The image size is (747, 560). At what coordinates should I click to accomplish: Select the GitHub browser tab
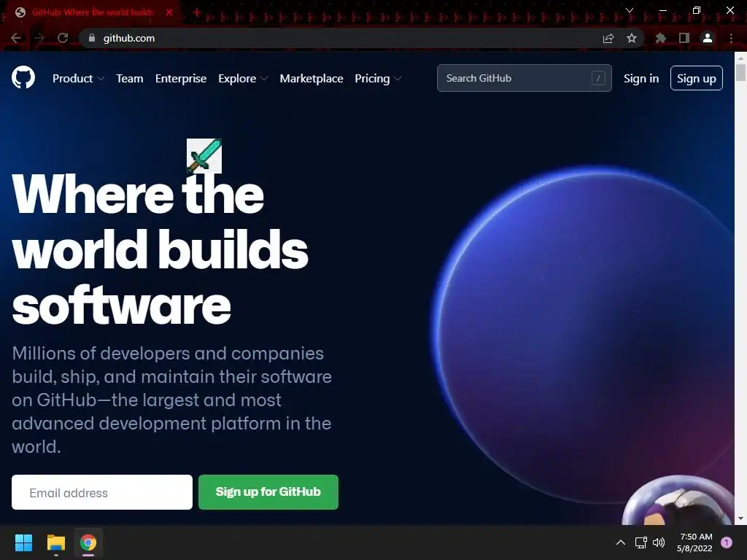tap(91, 12)
